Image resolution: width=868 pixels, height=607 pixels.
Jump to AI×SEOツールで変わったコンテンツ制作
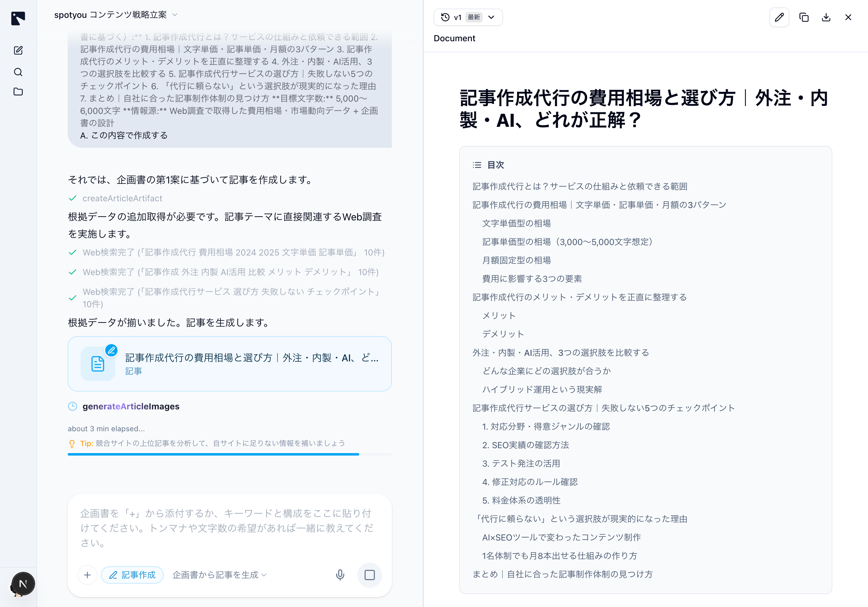click(x=561, y=537)
